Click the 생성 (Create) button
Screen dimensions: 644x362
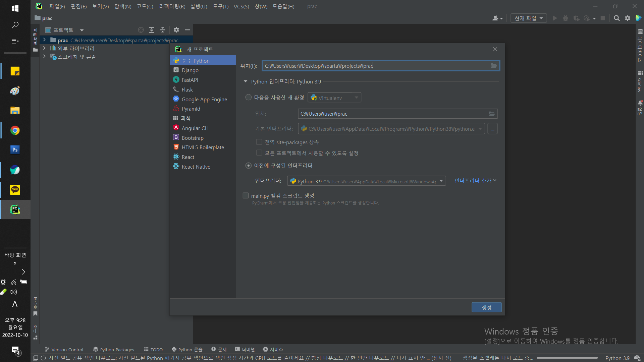tap(487, 307)
